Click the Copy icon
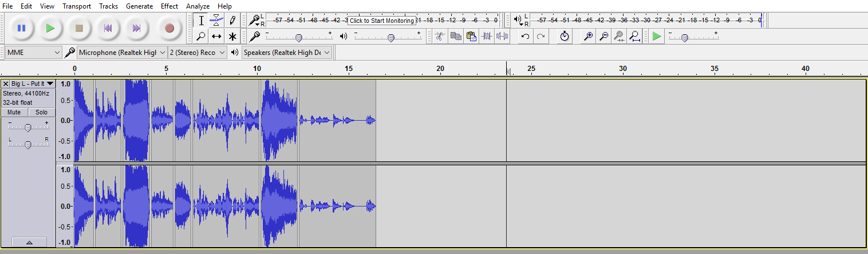The height and width of the screenshot is (254, 868). [456, 36]
